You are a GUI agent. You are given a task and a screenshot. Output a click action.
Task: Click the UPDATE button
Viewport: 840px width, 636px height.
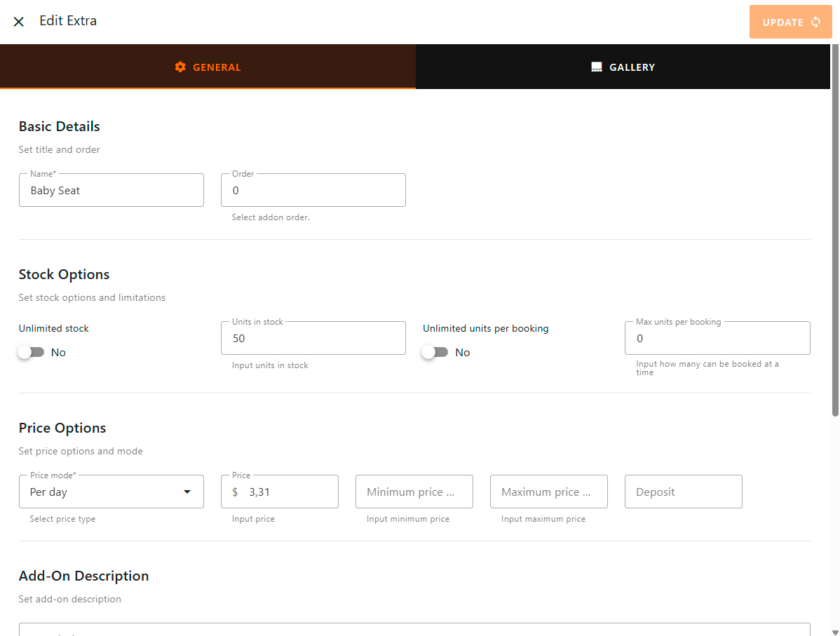790,22
